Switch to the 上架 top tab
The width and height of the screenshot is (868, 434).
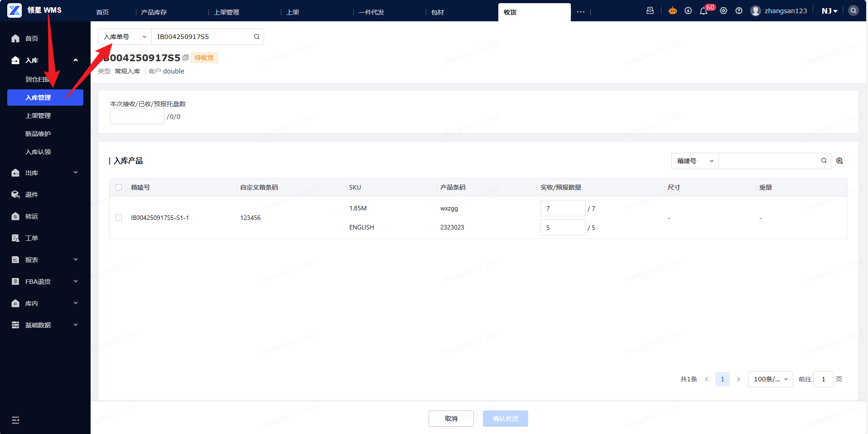tap(293, 12)
